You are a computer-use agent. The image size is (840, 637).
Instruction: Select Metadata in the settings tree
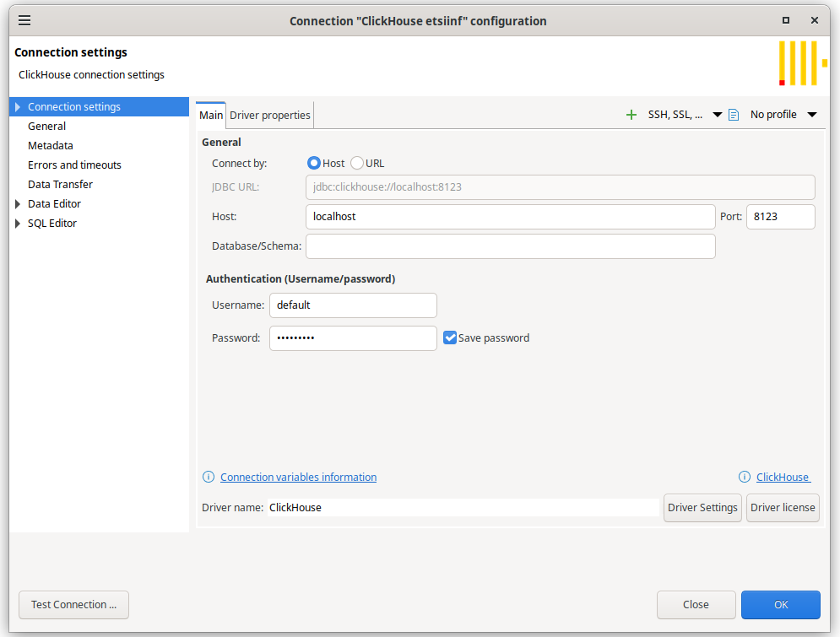click(51, 146)
